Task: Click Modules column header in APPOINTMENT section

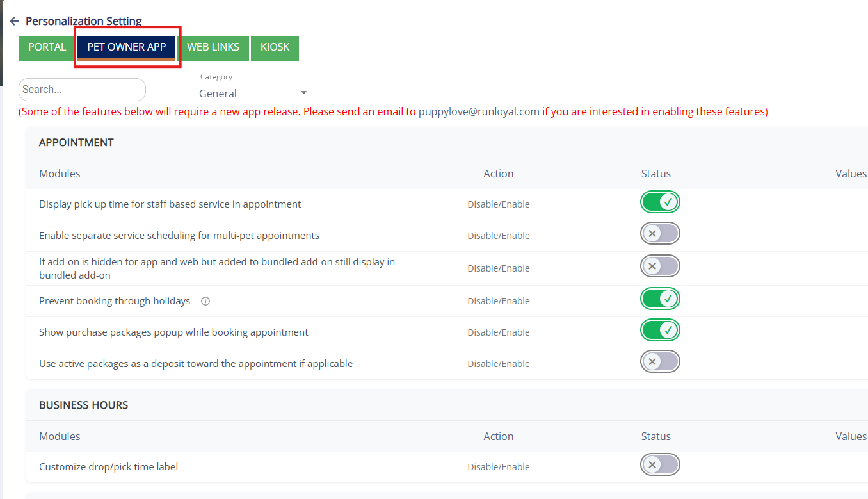Action: (60, 174)
